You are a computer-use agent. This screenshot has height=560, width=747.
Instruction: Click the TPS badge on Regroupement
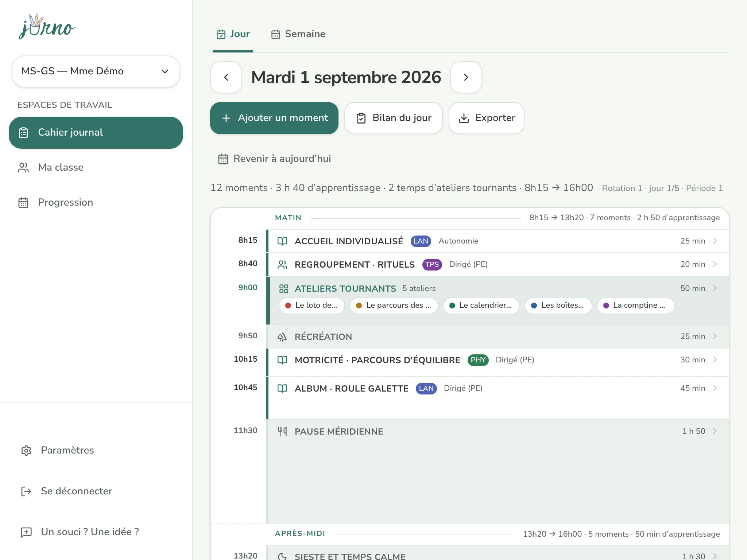click(x=432, y=264)
